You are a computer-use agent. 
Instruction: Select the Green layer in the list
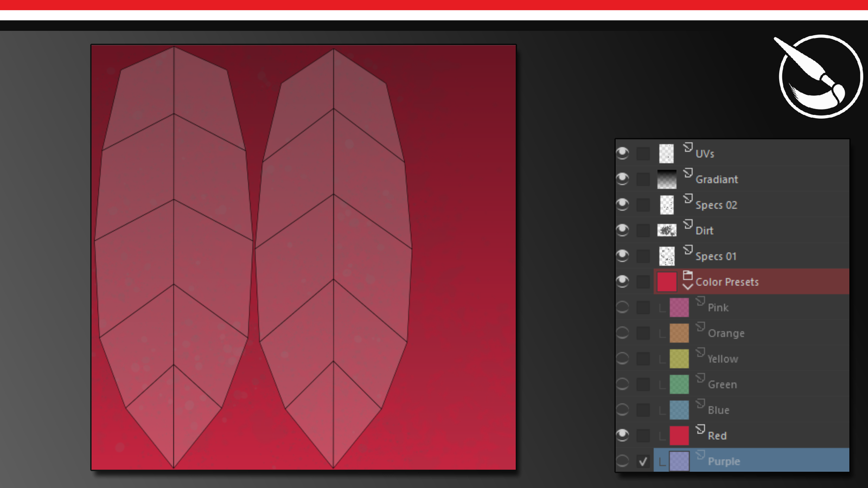click(x=722, y=384)
